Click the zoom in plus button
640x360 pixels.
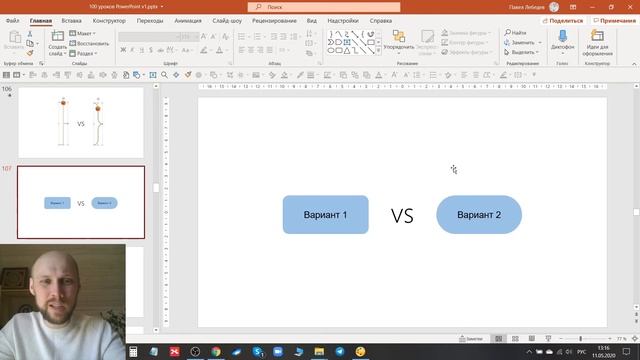click(610, 339)
